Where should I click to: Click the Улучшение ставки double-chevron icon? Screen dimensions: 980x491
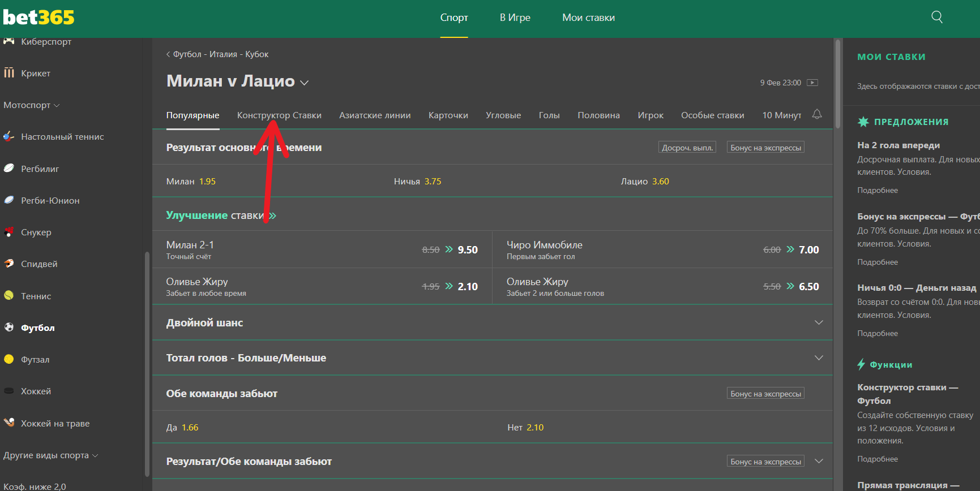tap(272, 216)
